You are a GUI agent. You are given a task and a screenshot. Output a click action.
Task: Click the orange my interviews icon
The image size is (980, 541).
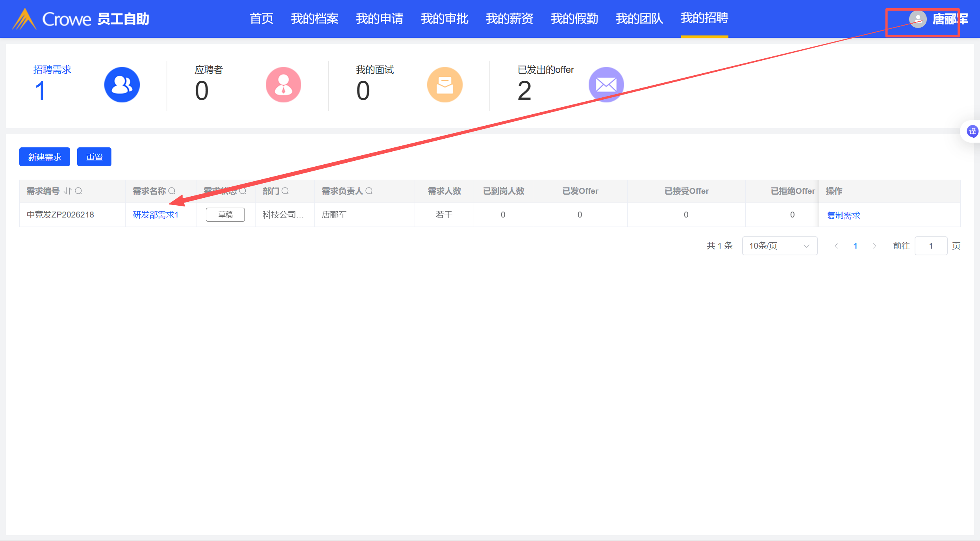445,85
